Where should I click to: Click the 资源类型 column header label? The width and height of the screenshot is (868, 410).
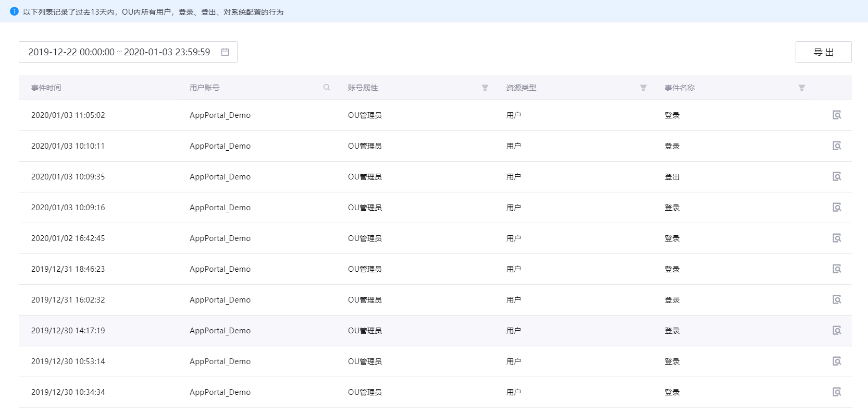[522, 88]
